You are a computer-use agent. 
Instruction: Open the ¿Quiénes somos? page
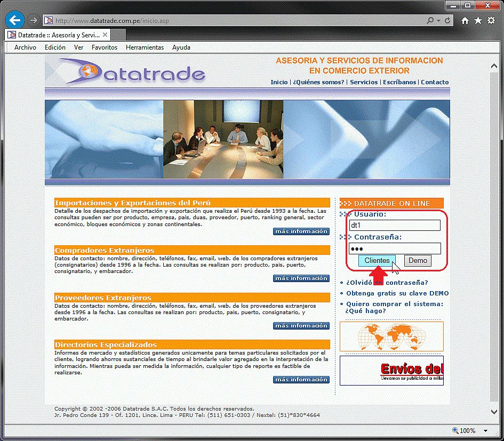318,82
